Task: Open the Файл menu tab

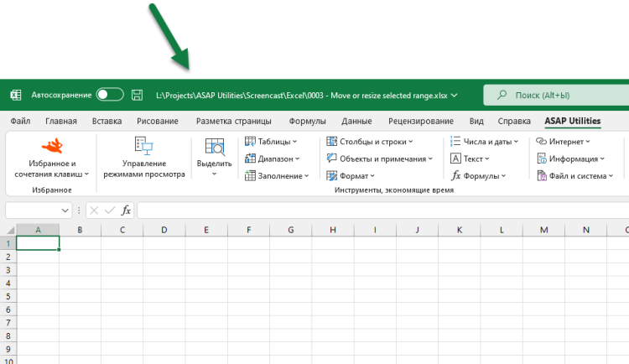Action: [20, 121]
